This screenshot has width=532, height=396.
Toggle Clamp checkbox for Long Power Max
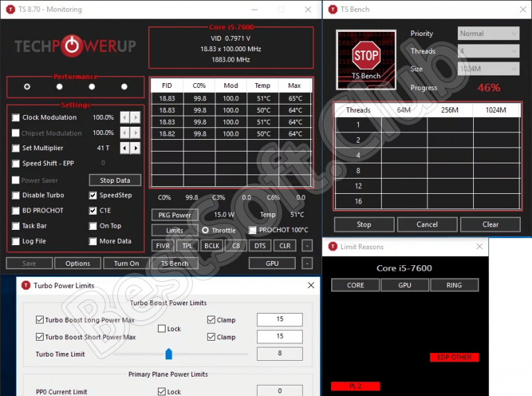(211, 320)
